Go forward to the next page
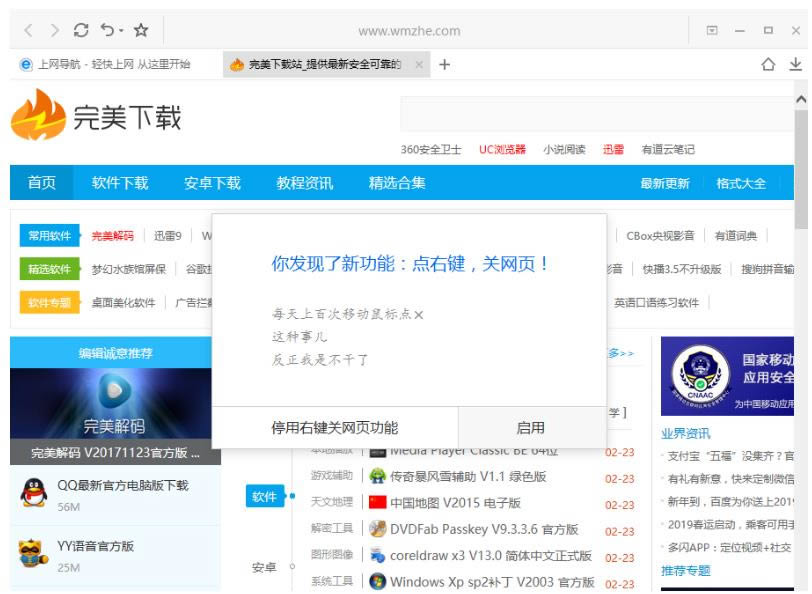 click(x=54, y=31)
